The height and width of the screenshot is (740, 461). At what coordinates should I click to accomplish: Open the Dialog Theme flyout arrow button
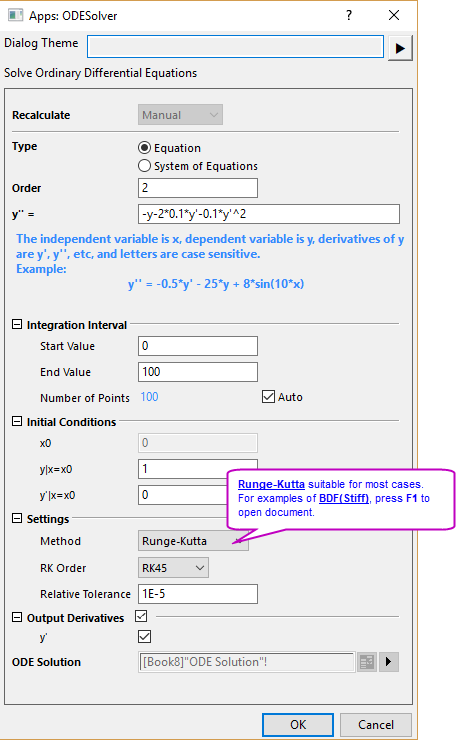[x=400, y=48]
